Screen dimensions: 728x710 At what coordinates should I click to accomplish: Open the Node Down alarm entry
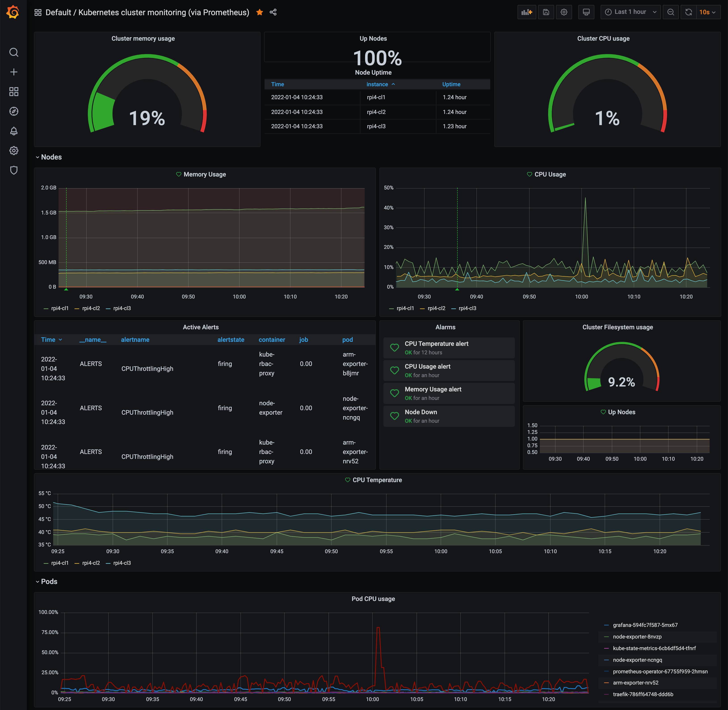pyautogui.click(x=449, y=416)
